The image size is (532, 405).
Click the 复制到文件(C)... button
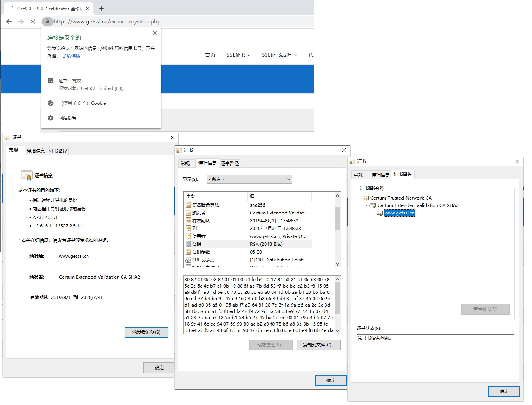(319, 345)
